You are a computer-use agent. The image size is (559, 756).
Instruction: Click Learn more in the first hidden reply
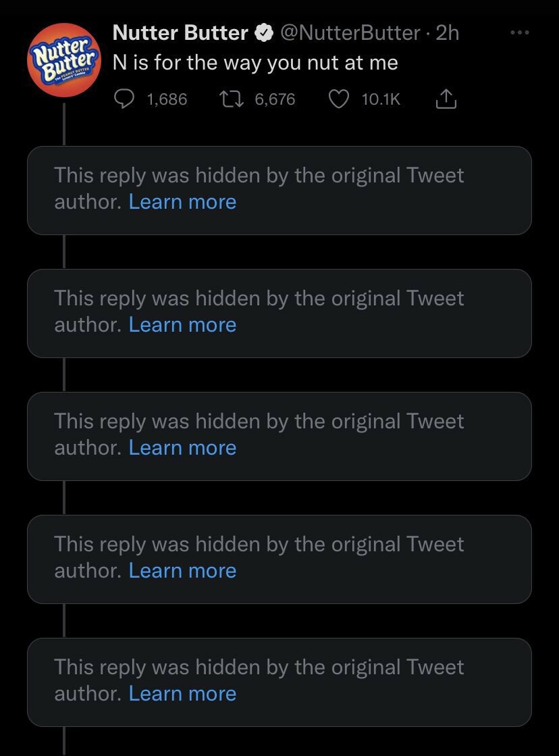tap(183, 201)
